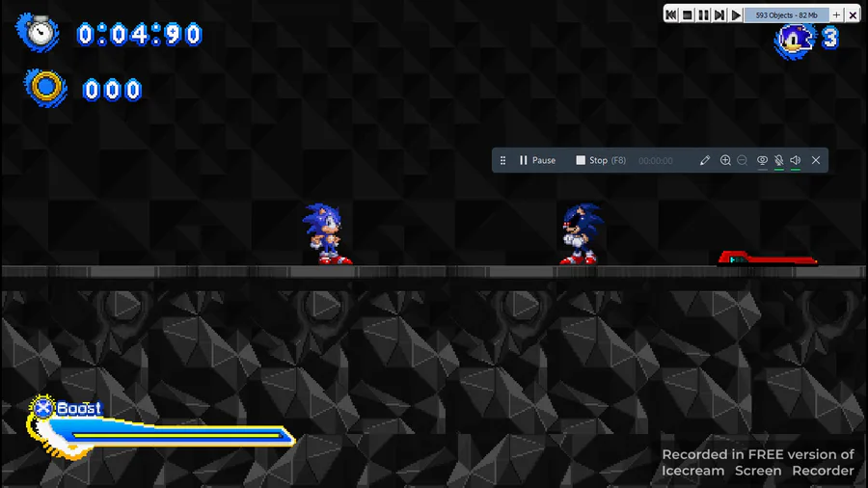
Task: Click the ring count 000
Action: coord(113,90)
